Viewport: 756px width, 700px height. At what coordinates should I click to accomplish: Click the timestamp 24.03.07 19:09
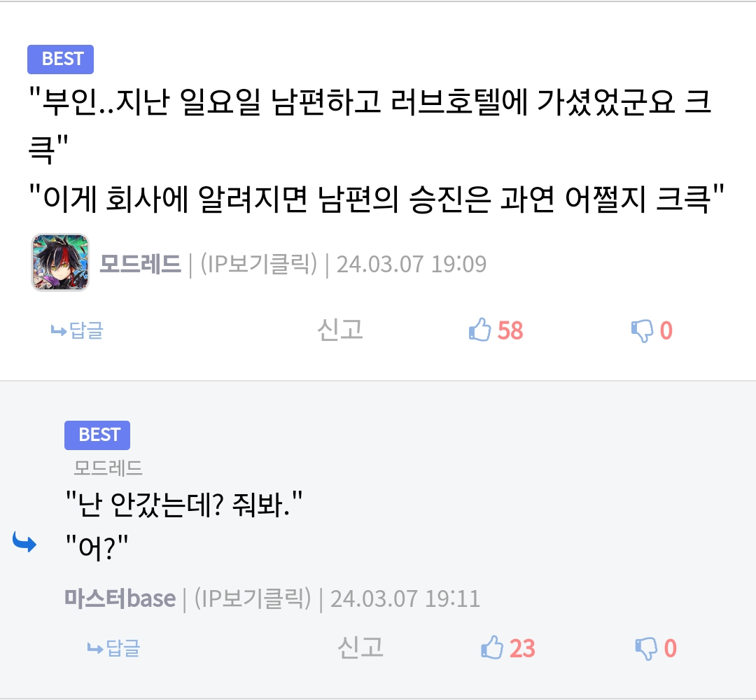(412, 265)
